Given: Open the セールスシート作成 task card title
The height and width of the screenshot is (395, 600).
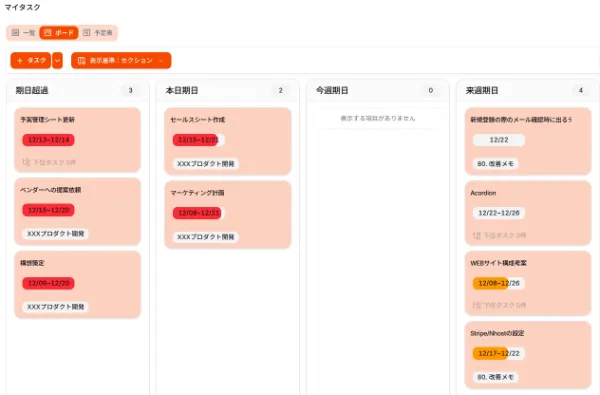Looking at the screenshot, I should (197, 120).
